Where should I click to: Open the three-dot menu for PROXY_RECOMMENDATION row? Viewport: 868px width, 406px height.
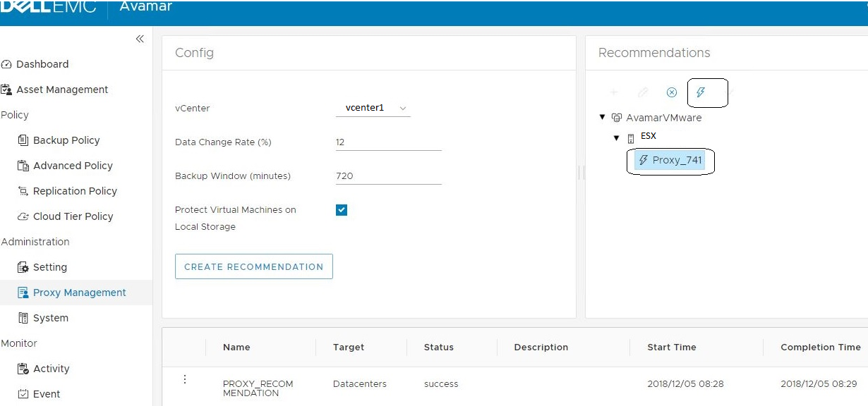[185, 379]
